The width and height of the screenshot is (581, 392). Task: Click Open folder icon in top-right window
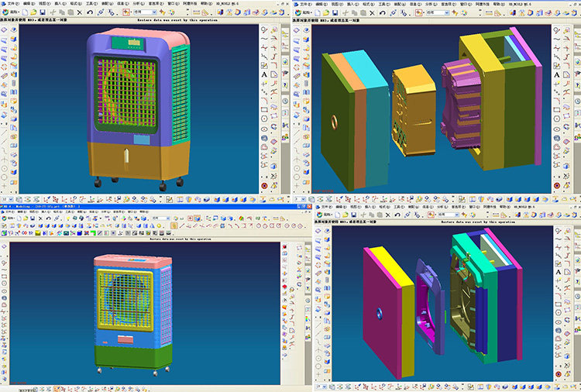[326, 13]
